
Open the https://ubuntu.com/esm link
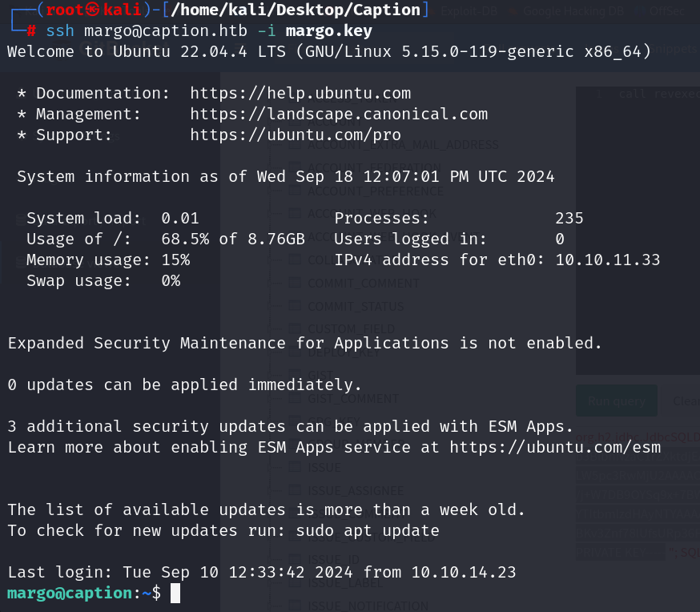555,447
